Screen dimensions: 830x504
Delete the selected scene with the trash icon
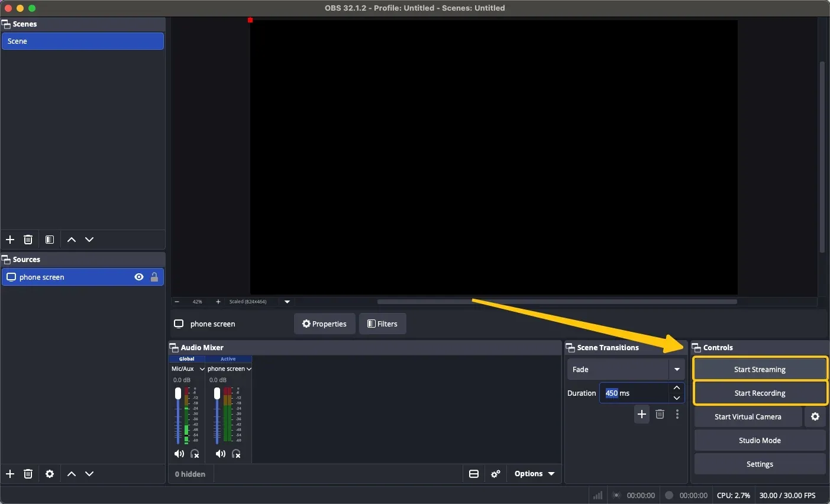[x=28, y=240]
